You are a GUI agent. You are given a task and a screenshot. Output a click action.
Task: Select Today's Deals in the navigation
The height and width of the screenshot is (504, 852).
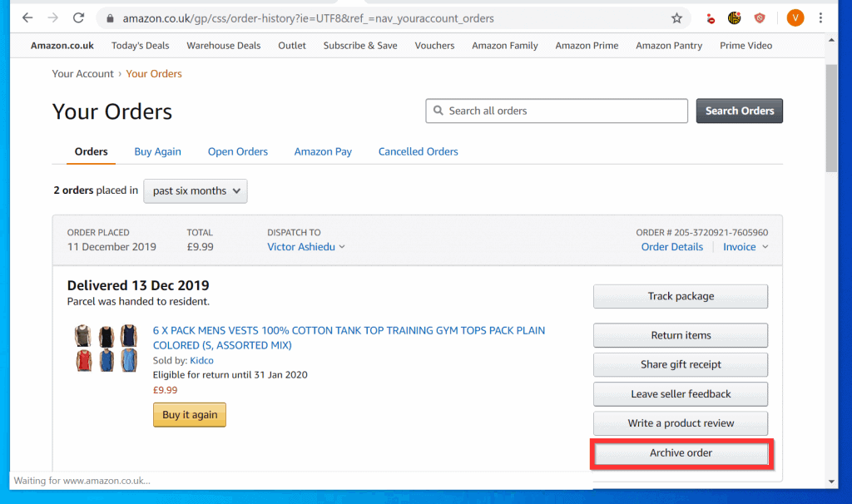coord(140,46)
